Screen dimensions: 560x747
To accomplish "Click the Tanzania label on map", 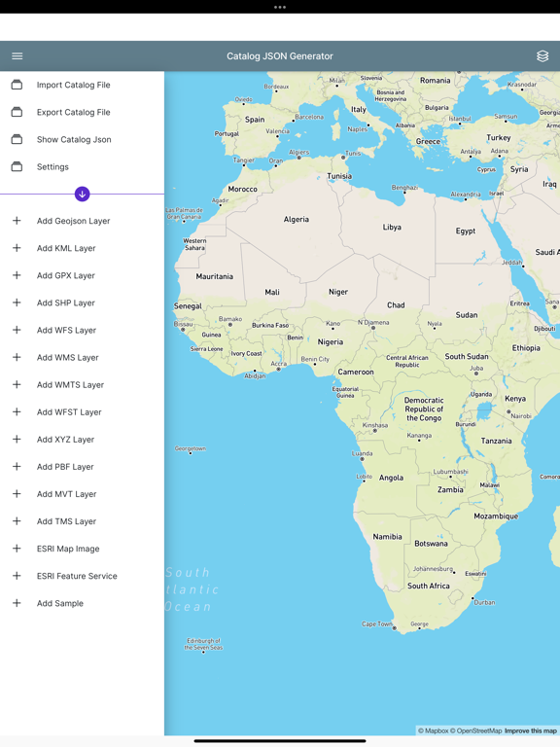I will [x=496, y=442].
